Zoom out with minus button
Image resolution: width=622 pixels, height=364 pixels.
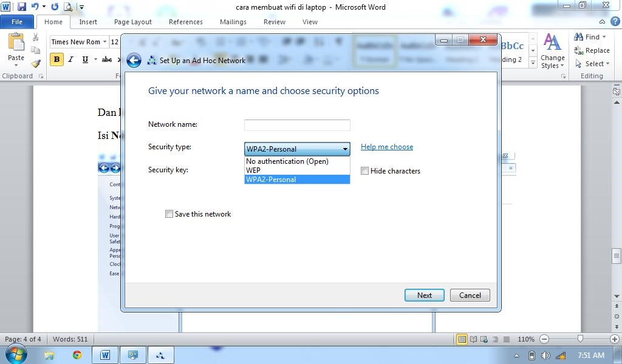pyautogui.click(x=544, y=339)
